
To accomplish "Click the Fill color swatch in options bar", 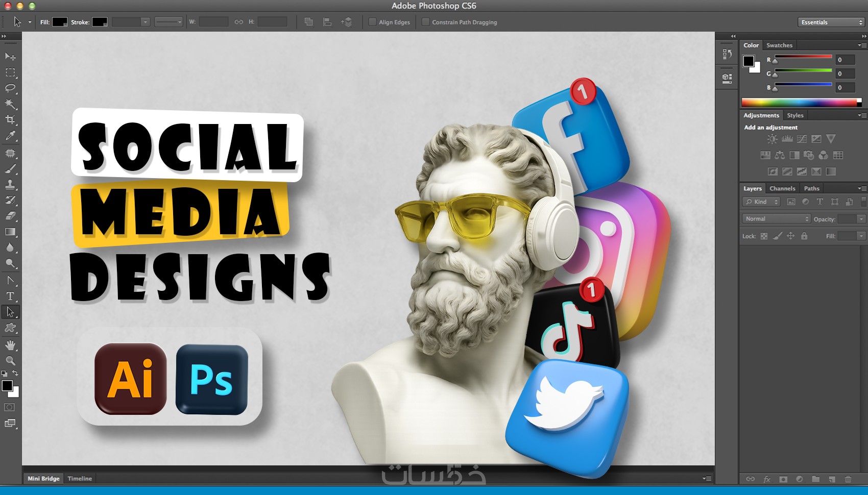I will click(x=60, y=22).
